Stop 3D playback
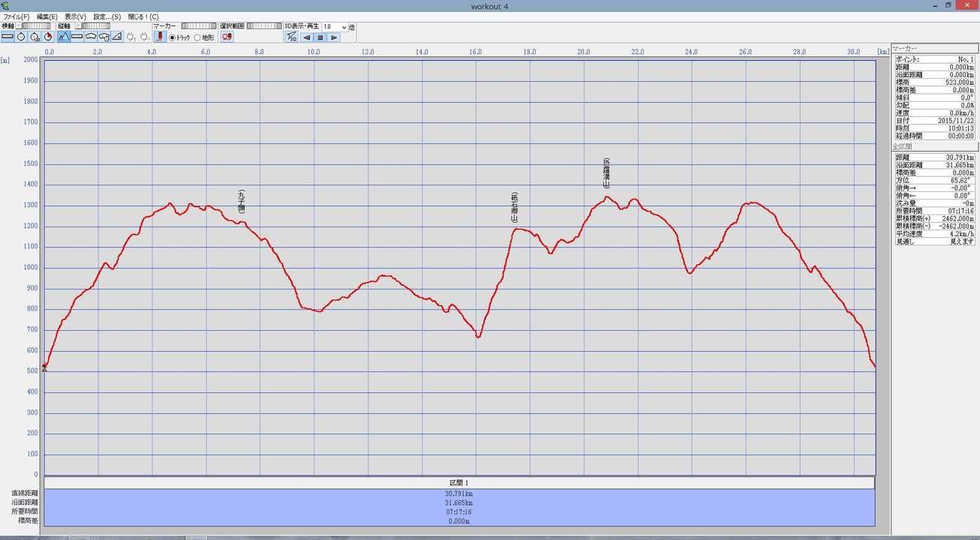Screen dimensions: 980x540 tap(320, 37)
